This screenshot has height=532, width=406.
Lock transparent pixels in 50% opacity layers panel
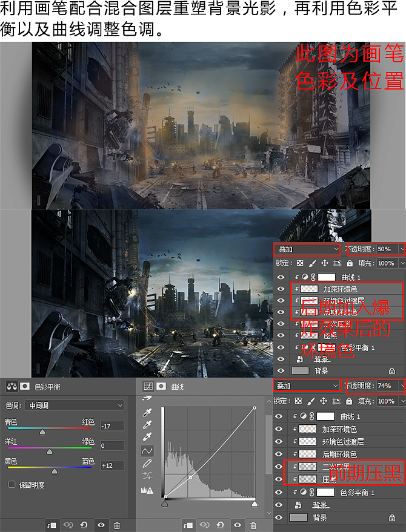coord(299,263)
